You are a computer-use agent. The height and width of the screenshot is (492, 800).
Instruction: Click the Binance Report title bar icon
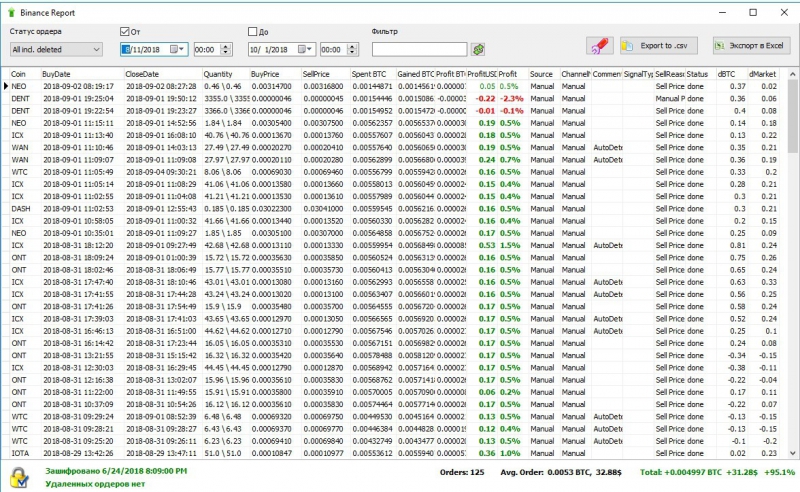(11, 11)
